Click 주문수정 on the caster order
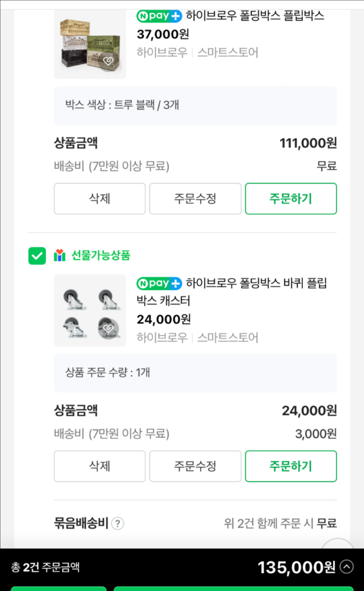 tap(195, 466)
